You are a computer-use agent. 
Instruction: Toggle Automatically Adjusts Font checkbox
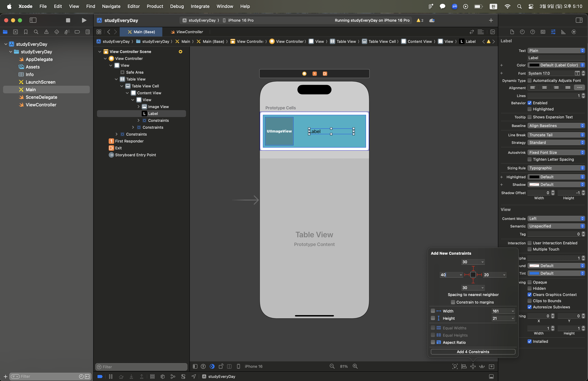pos(529,81)
